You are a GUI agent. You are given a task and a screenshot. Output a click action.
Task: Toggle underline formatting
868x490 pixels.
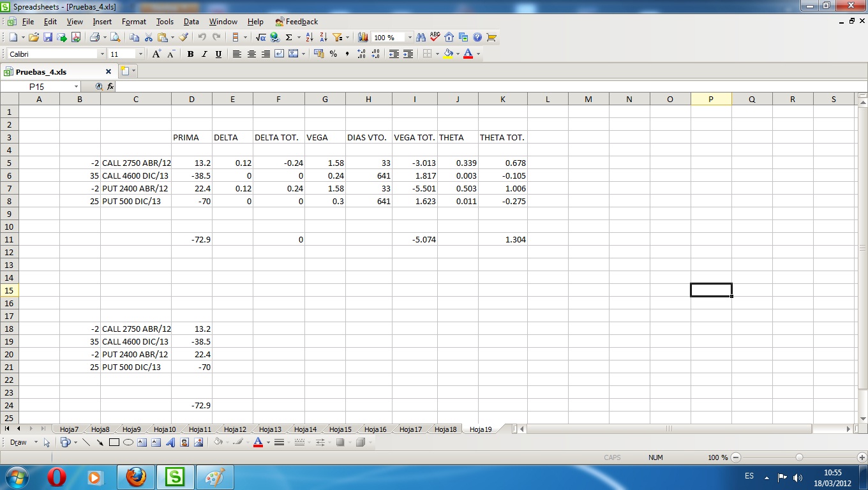pyautogui.click(x=218, y=54)
